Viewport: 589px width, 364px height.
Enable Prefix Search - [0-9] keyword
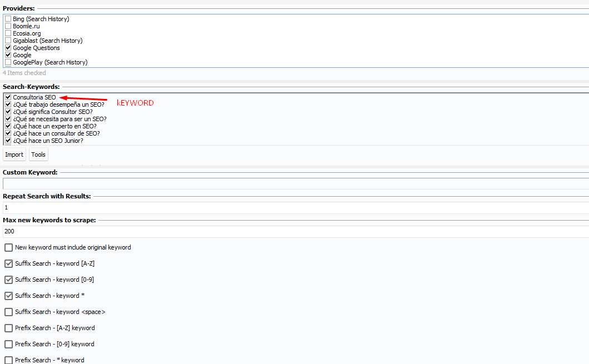pyautogui.click(x=9, y=345)
